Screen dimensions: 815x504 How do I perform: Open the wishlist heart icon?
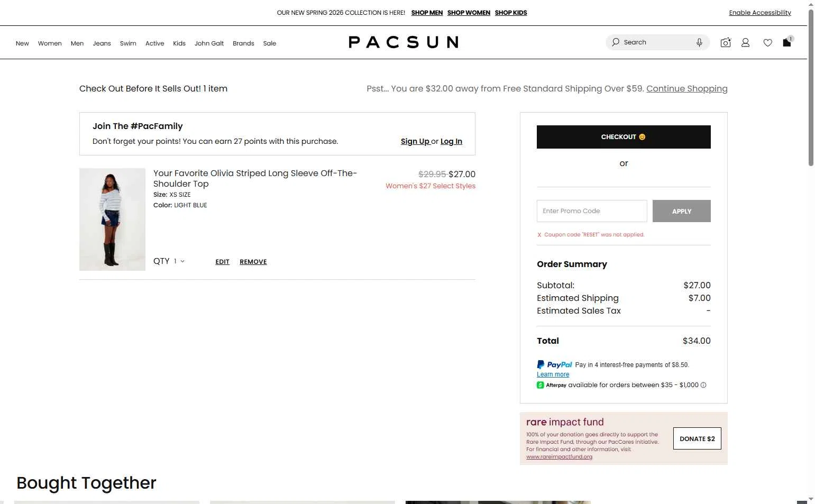coord(767,43)
